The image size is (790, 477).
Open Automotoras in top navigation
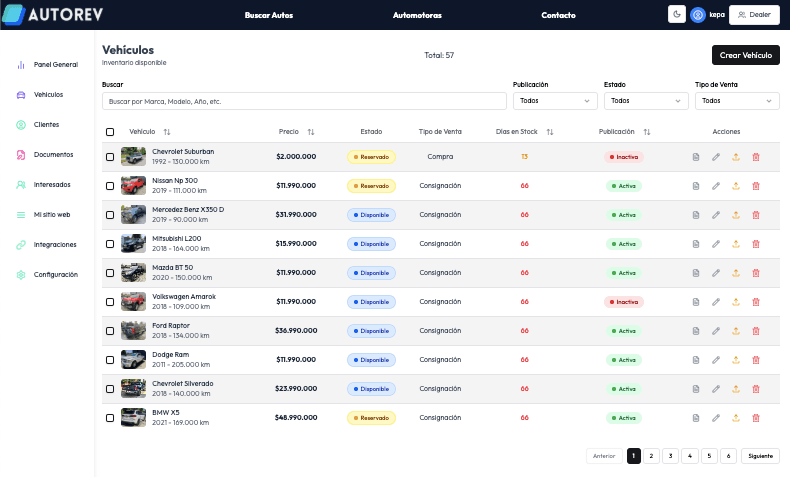(417, 15)
